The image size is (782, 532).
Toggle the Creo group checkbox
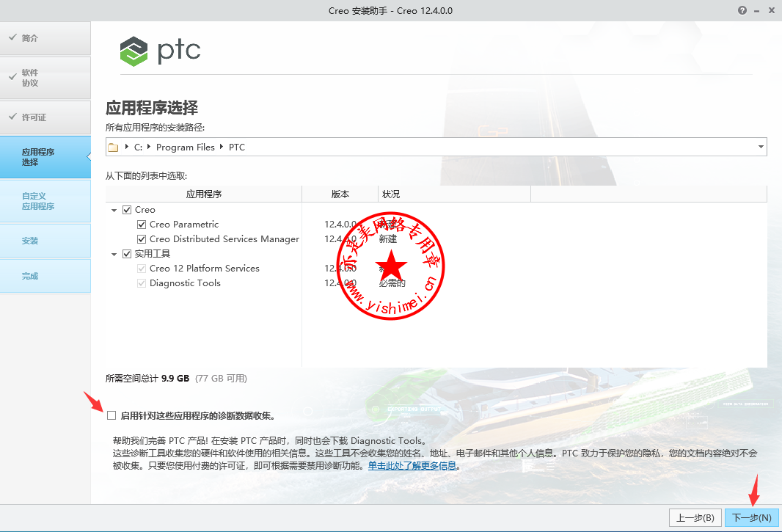(127, 210)
